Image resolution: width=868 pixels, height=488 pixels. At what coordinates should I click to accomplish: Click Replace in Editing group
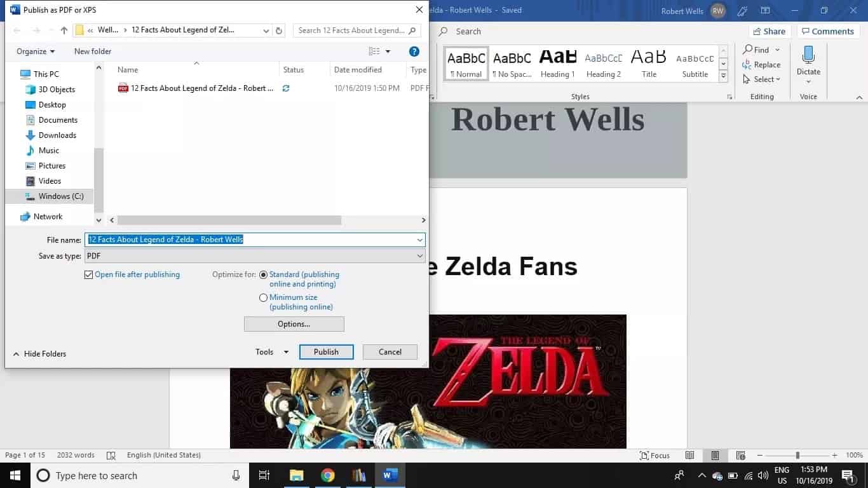[761, 65]
